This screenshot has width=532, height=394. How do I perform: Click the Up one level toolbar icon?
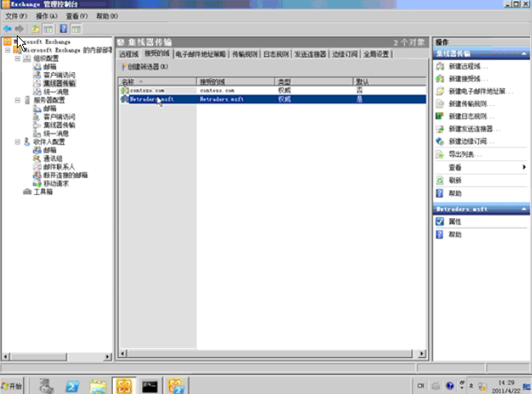35,29
